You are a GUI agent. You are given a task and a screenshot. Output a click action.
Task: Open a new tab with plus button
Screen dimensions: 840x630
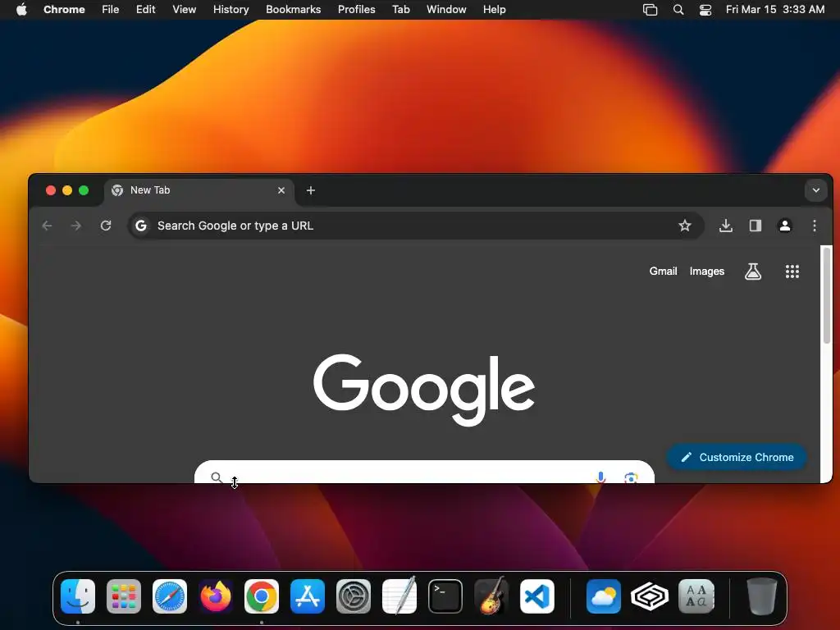click(x=311, y=190)
